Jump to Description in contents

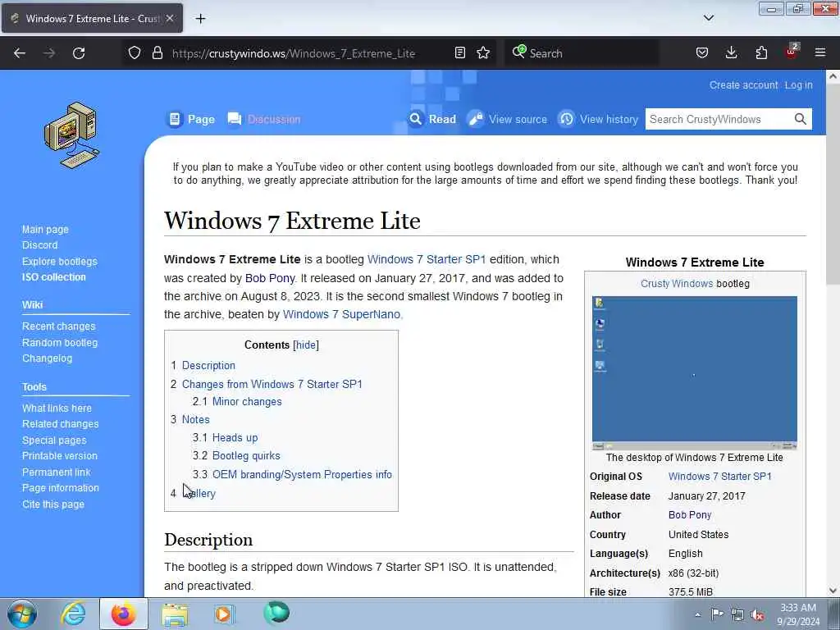pos(208,365)
